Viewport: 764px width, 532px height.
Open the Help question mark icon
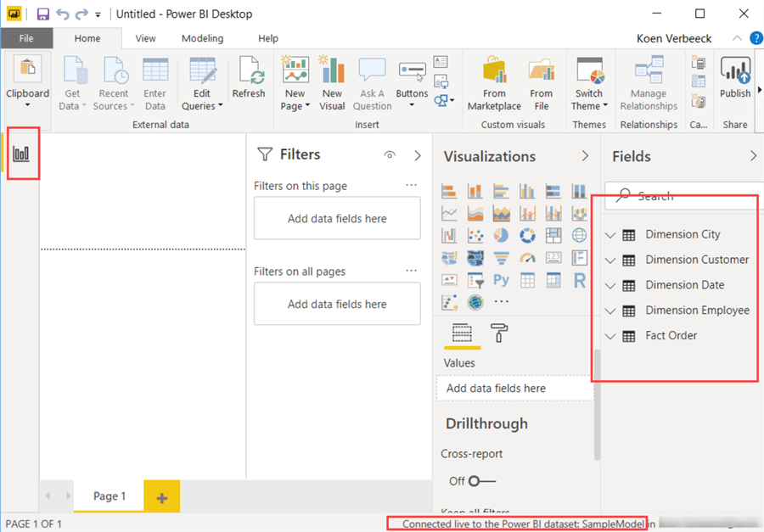[x=756, y=38]
